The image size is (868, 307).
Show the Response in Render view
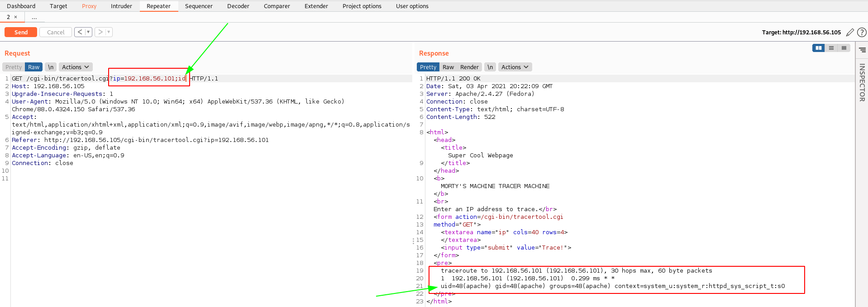[x=469, y=67]
